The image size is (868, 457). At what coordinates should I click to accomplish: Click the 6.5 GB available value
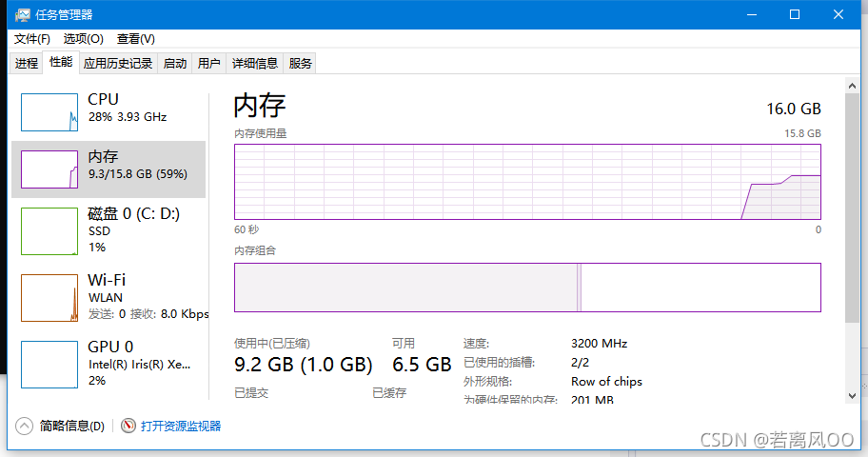[422, 365]
